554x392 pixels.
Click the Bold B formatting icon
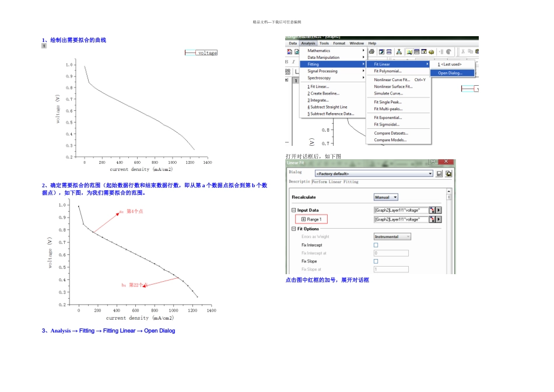pos(287,61)
